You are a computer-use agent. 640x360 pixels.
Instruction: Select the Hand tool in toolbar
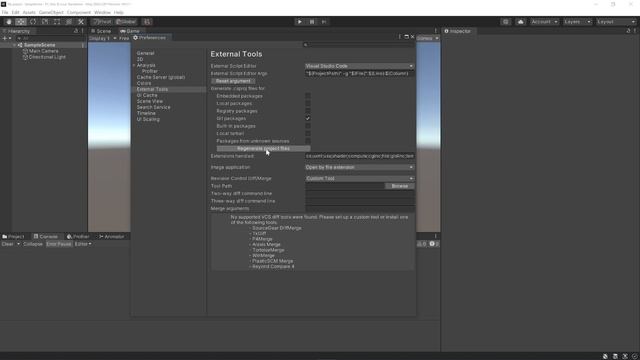tap(9, 22)
